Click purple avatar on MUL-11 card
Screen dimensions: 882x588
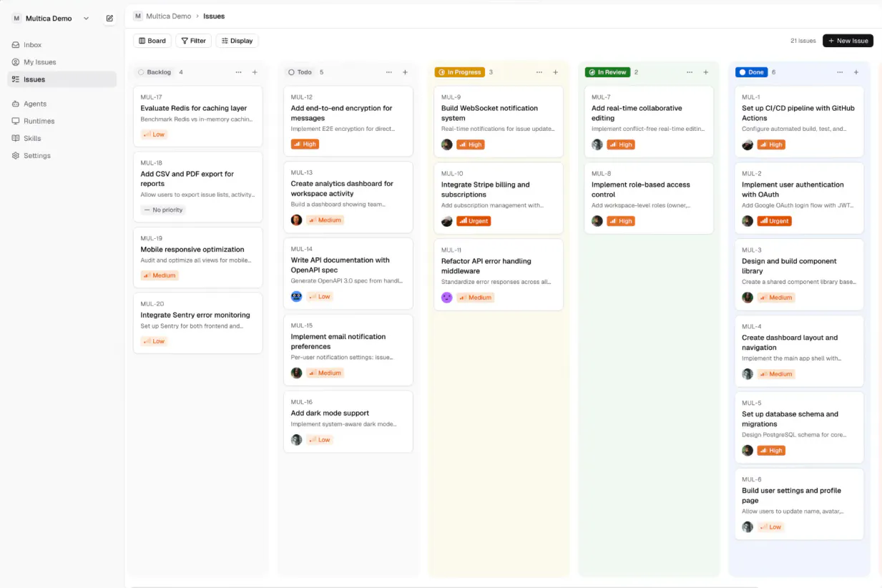click(447, 298)
